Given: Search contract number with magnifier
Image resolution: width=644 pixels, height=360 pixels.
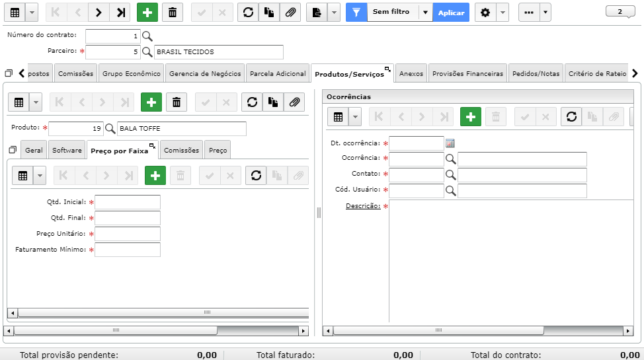Looking at the screenshot, I should pyautogui.click(x=147, y=36).
